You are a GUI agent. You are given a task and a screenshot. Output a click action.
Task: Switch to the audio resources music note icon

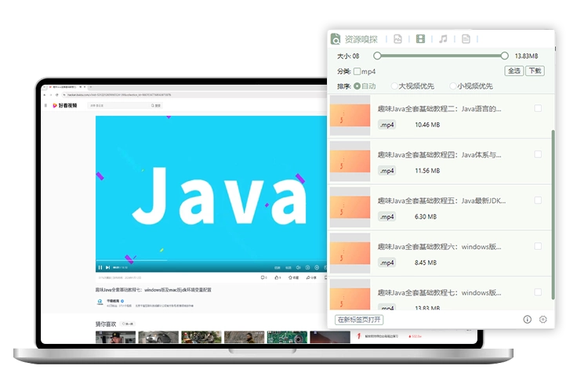pos(443,38)
